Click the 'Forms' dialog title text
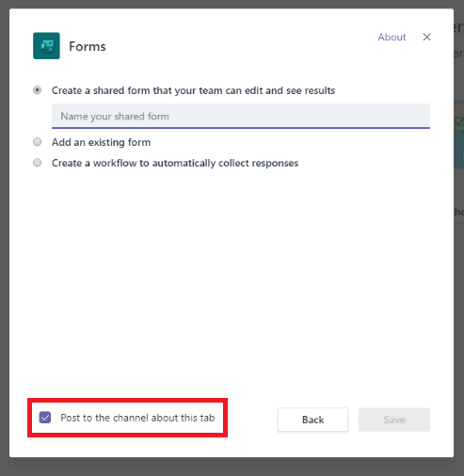Image resolution: width=464 pixels, height=476 pixels. point(88,46)
